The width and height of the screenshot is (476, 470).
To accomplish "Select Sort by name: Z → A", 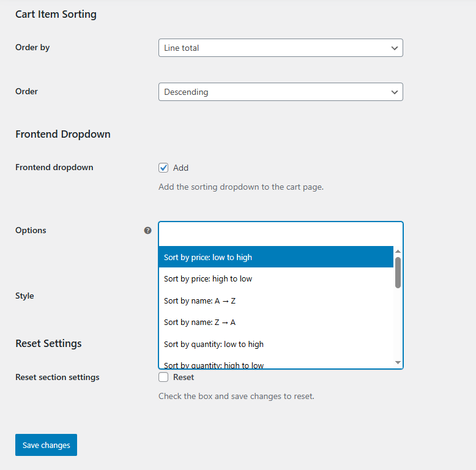I will 276,322.
